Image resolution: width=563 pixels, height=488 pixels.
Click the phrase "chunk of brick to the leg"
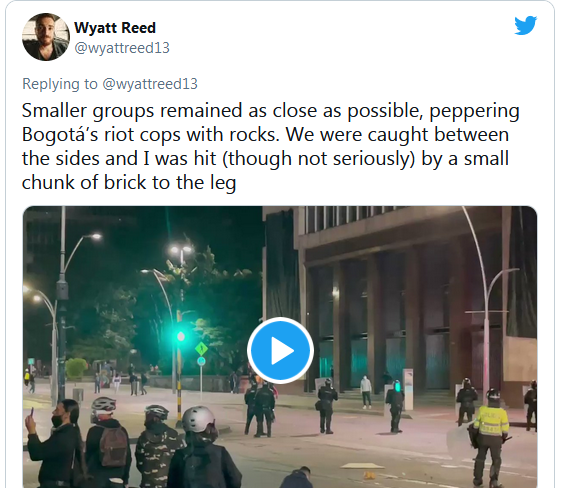(129, 182)
